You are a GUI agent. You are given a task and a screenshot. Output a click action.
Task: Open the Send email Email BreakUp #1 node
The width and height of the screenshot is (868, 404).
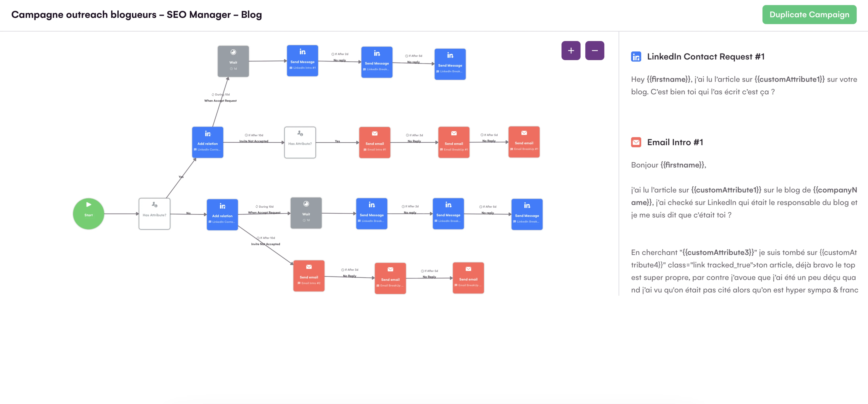(x=454, y=142)
